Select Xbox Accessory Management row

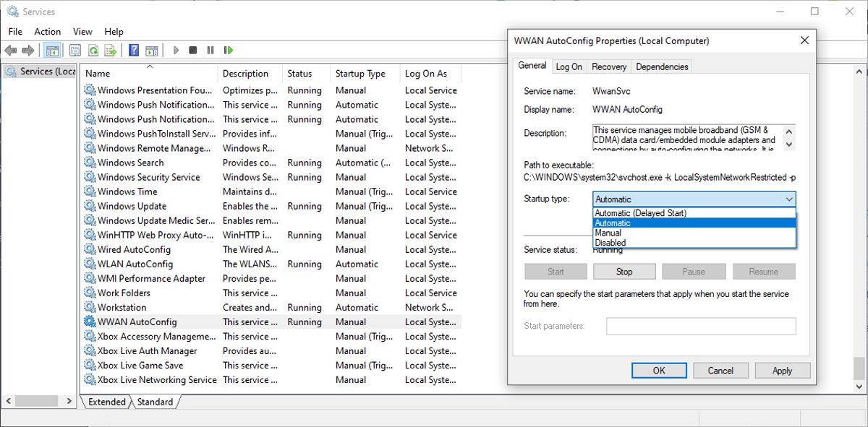(271, 336)
